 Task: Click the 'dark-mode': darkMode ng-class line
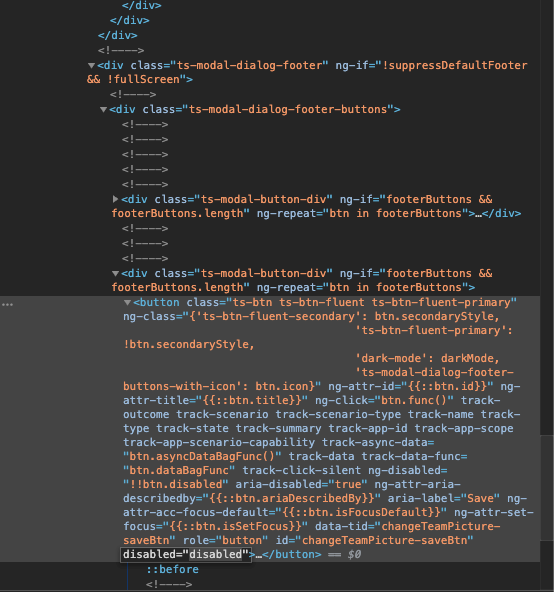click(427, 358)
